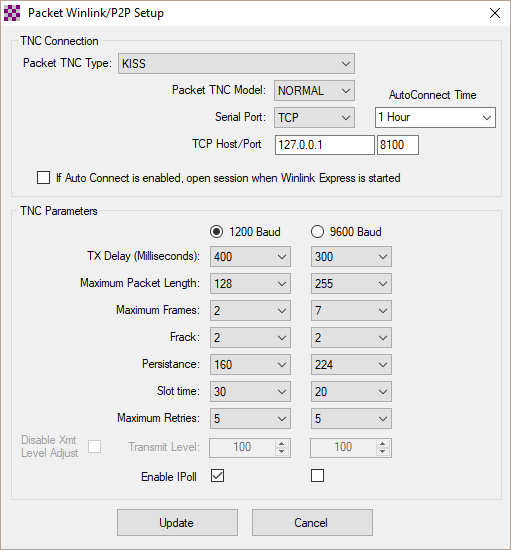Open Maximum Packet Length dropdown showing 255

coord(351,283)
